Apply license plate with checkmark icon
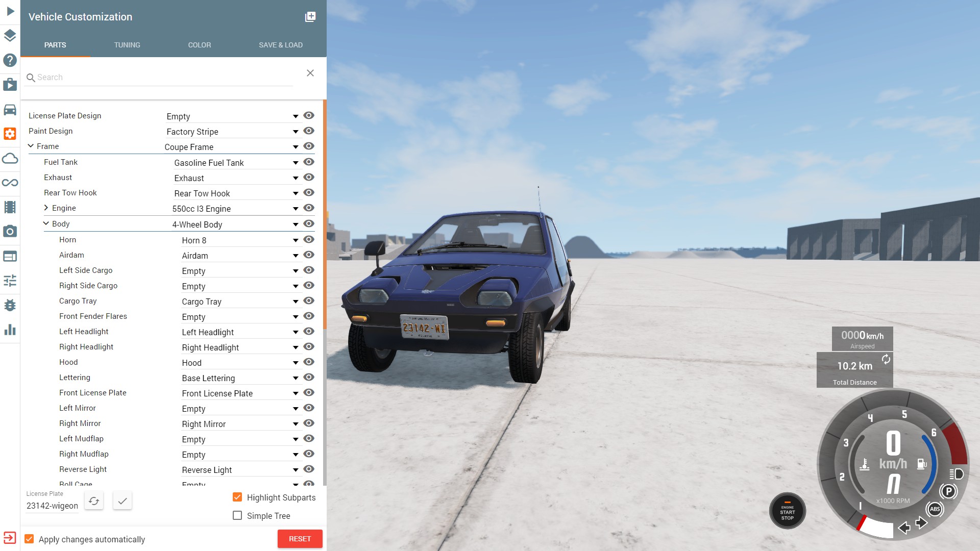 122,501
